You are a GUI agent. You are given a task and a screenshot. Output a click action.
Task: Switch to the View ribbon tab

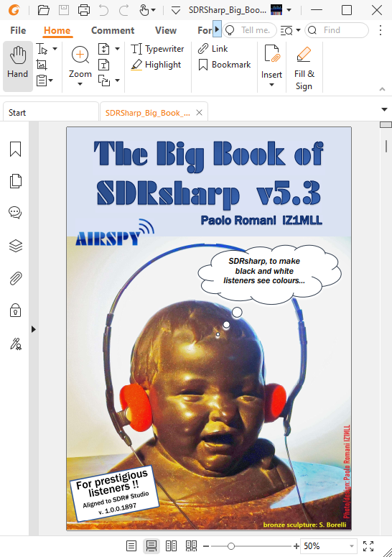click(166, 31)
